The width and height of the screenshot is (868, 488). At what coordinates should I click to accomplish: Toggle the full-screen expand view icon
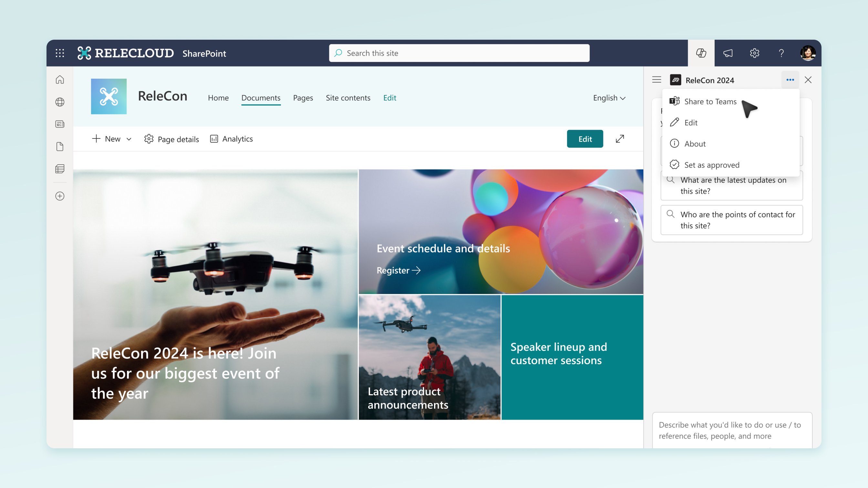[620, 138]
